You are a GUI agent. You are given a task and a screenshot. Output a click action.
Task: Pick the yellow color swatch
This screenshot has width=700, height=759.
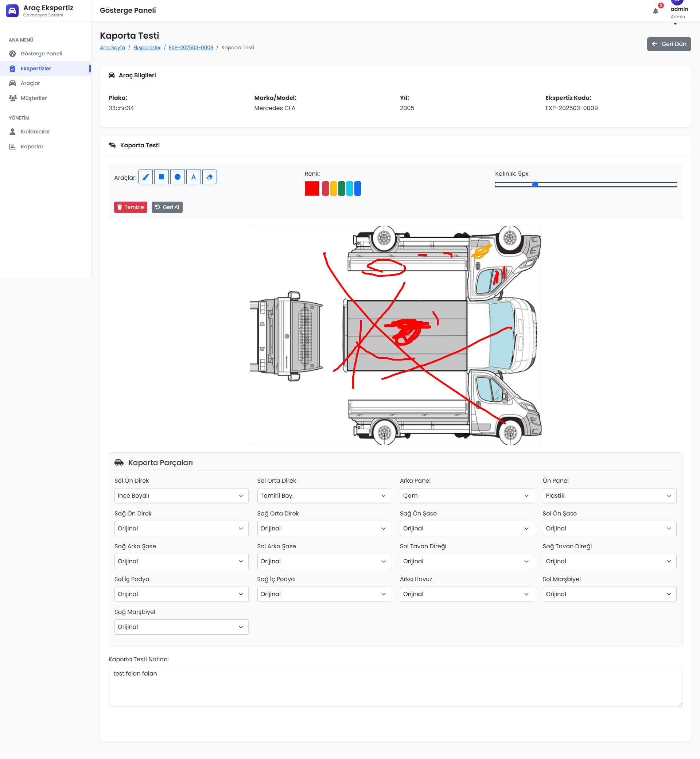click(333, 188)
